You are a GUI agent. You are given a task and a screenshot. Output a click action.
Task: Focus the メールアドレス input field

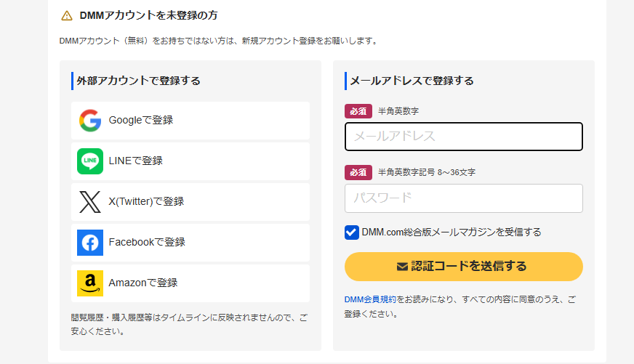464,137
